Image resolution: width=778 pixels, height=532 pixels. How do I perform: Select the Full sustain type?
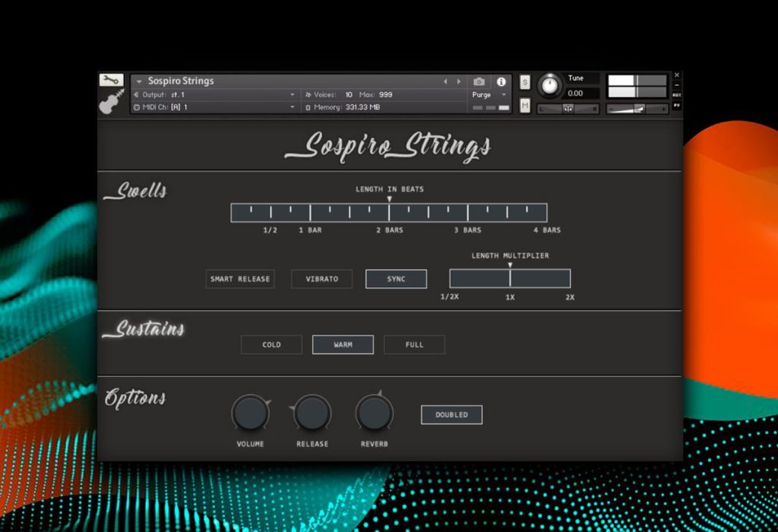(x=414, y=344)
